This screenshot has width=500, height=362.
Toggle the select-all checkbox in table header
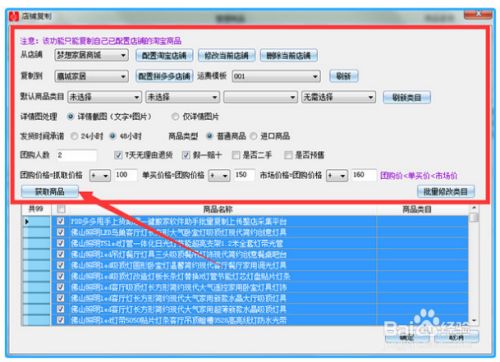coord(61,209)
